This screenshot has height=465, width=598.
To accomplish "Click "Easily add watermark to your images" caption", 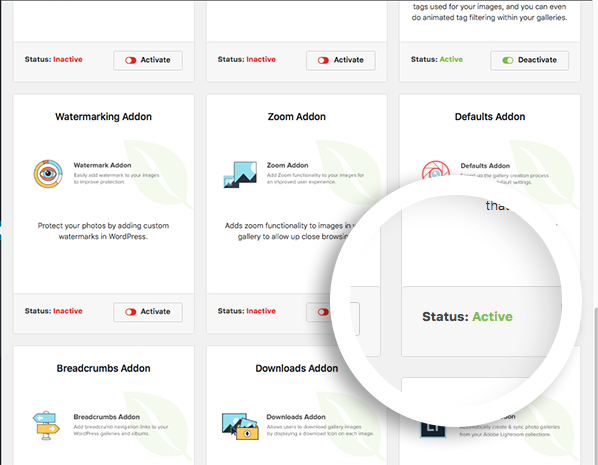I will click(116, 179).
